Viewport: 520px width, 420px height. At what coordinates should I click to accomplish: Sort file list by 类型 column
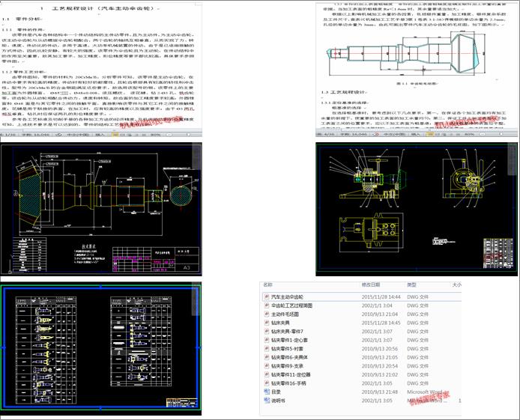coord(411,284)
